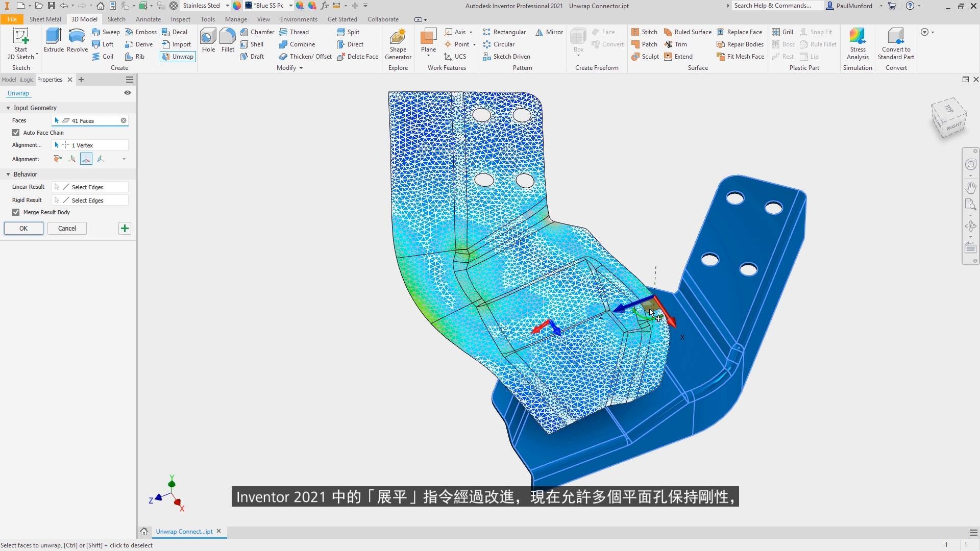Viewport: 980px width, 551px height.
Task: Toggle Unwrap preview eye icon
Action: click(x=128, y=93)
